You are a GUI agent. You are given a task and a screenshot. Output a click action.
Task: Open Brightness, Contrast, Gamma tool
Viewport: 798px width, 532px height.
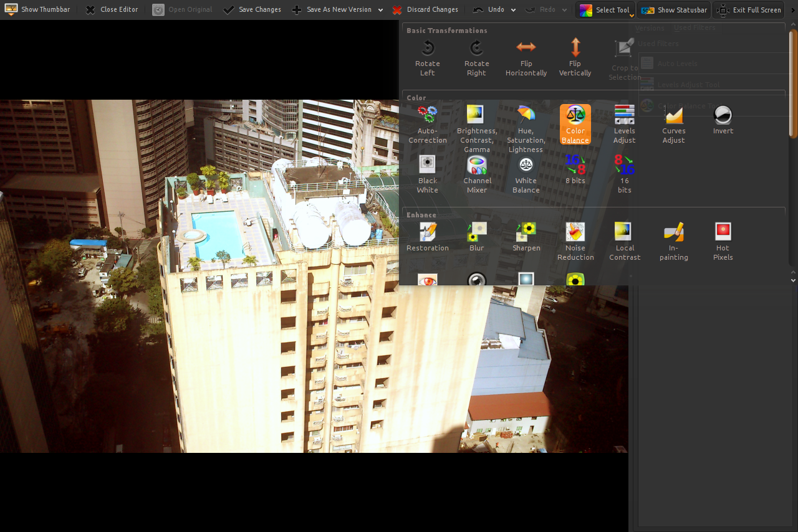click(x=477, y=129)
